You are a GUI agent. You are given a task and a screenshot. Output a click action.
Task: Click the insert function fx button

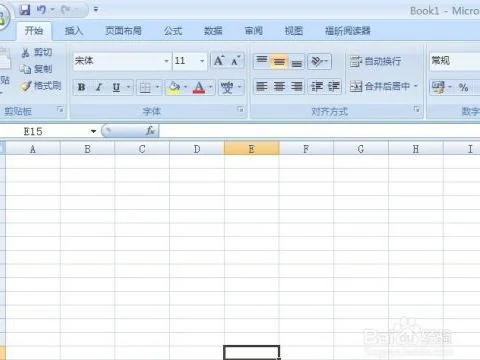[x=150, y=131]
